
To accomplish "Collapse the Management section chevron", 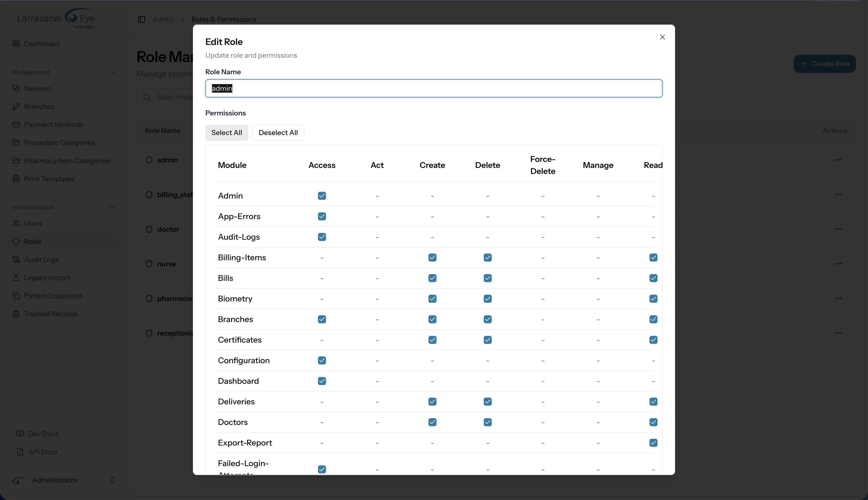I will tap(112, 72).
